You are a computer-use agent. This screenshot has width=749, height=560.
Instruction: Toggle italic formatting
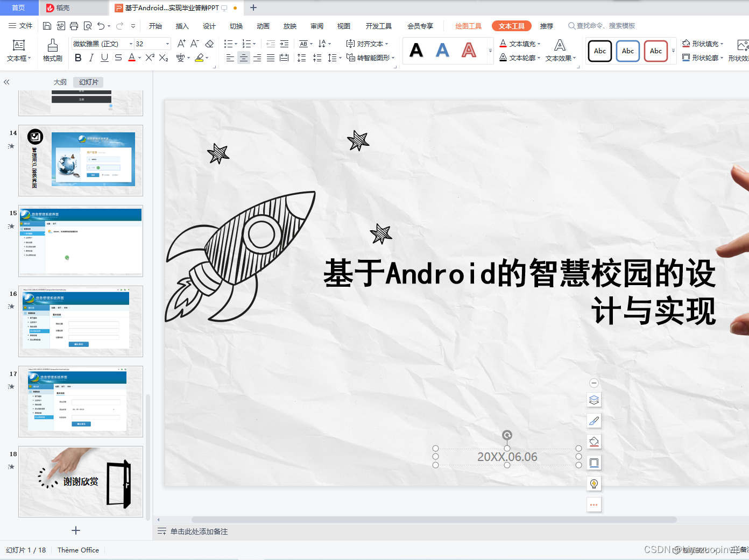tap(91, 57)
